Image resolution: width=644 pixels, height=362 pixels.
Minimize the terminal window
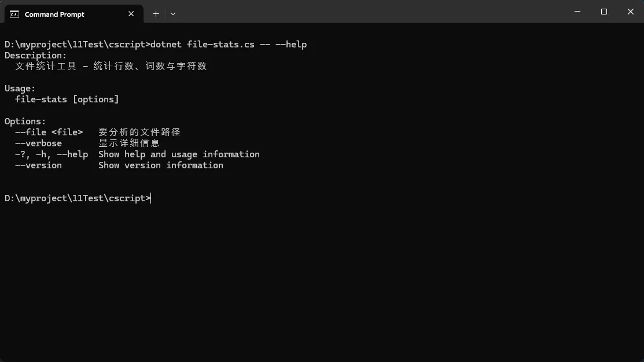point(577,12)
